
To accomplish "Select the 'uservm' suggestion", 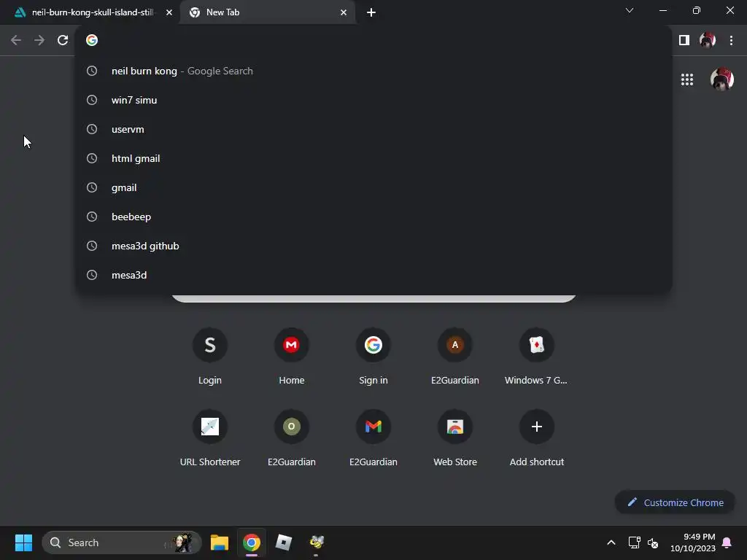I will click(x=373, y=129).
